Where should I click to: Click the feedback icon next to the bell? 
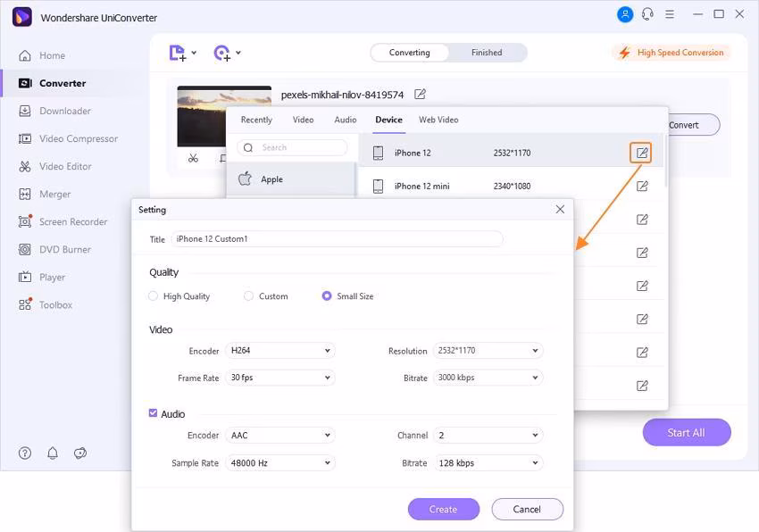(80, 453)
